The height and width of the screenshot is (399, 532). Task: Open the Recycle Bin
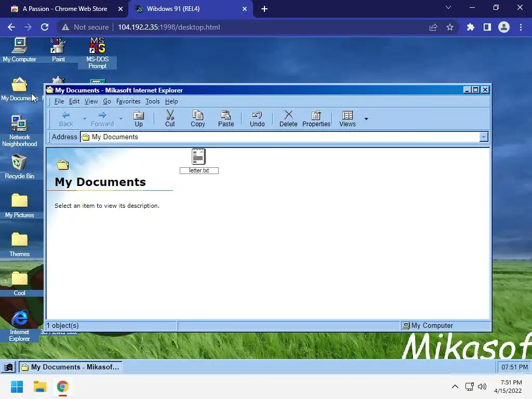click(19, 167)
